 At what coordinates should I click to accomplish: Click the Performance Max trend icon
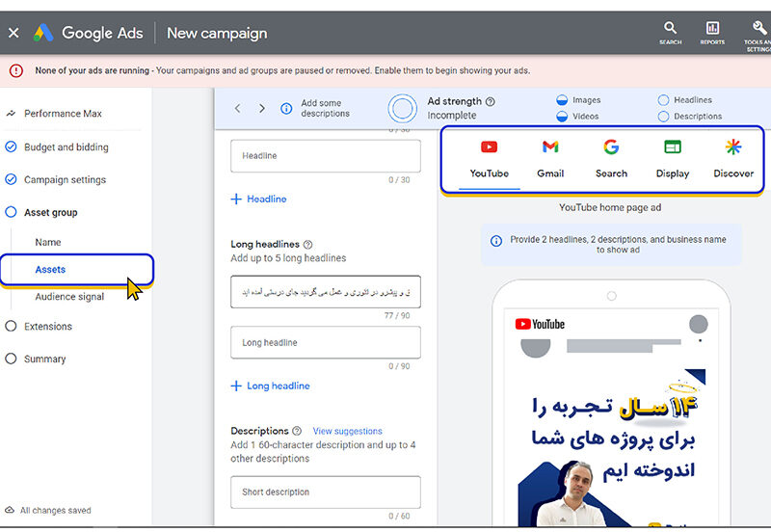point(11,114)
